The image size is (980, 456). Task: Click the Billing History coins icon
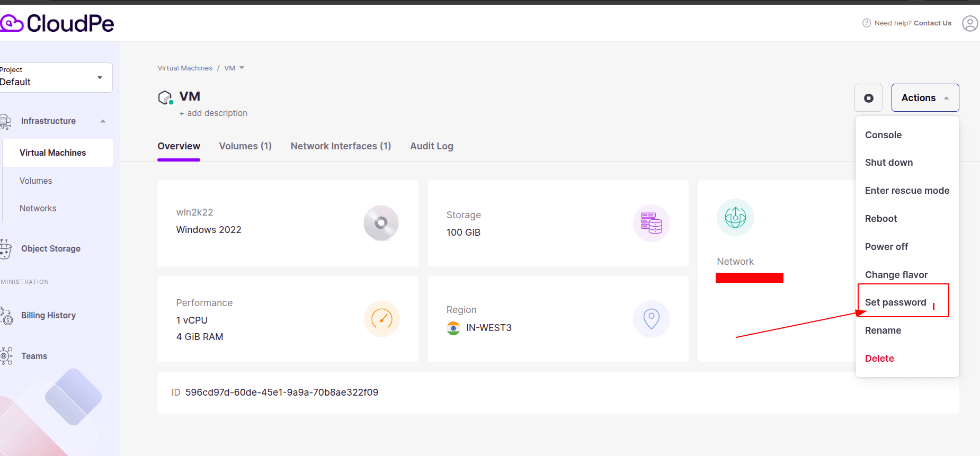click(6, 316)
